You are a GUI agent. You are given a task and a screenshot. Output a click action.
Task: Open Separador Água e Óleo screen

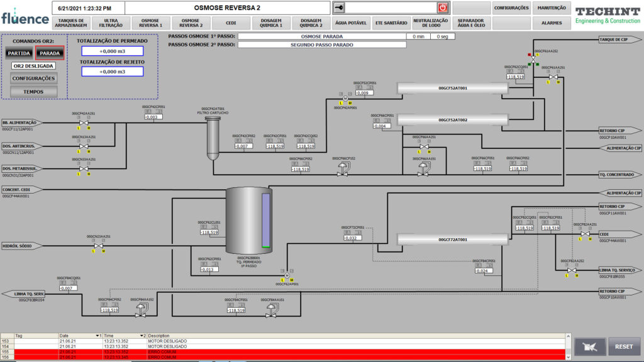tap(471, 23)
